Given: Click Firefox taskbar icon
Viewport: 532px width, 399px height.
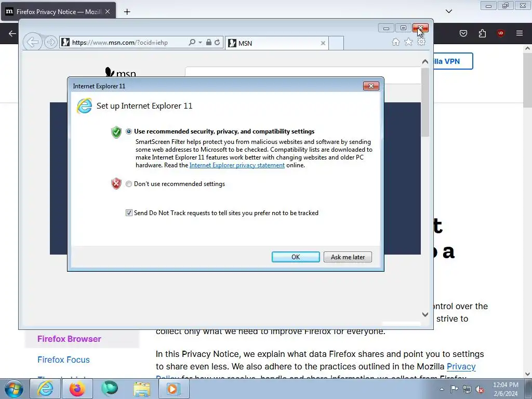Looking at the screenshot, I should click(77, 389).
